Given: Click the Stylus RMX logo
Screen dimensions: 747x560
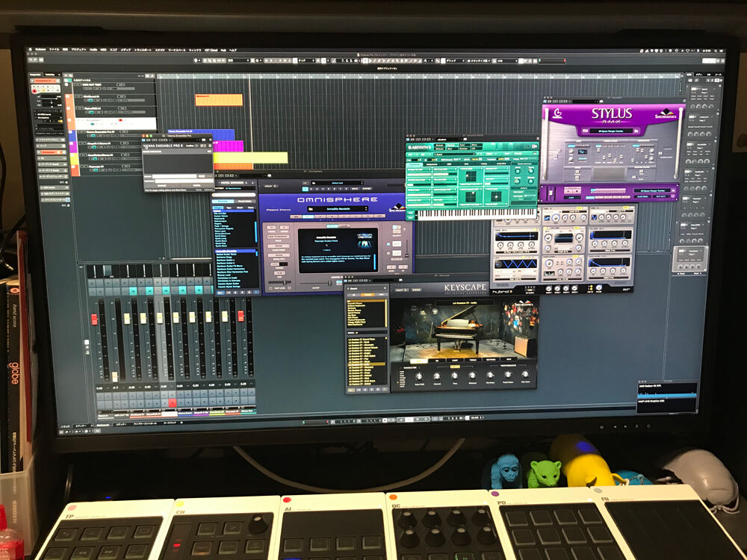Looking at the screenshot, I should click(612, 114).
